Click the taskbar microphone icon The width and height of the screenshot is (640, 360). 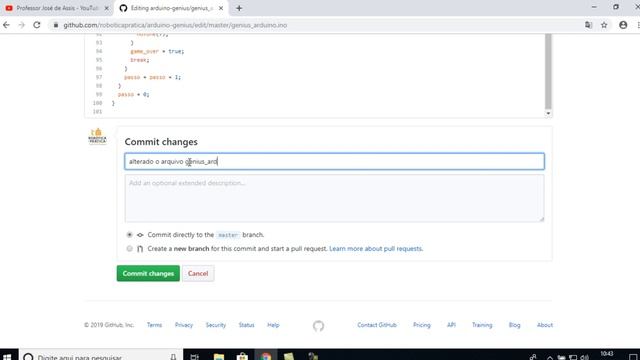pyautogui.click(x=173, y=356)
